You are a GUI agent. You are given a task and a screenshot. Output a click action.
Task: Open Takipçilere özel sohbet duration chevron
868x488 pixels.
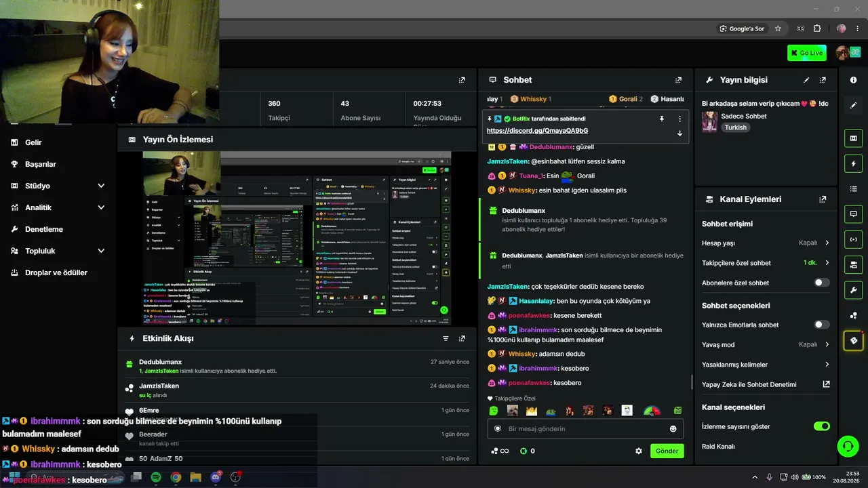[x=827, y=263]
